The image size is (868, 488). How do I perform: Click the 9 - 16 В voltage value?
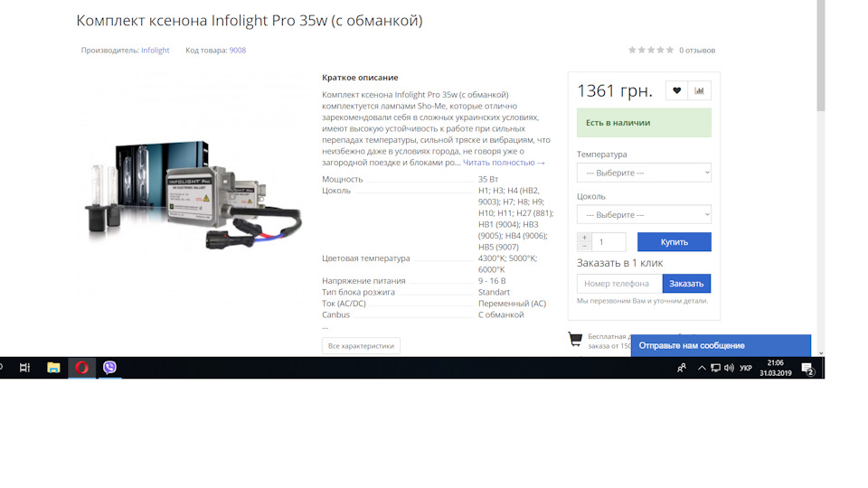[492, 280]
